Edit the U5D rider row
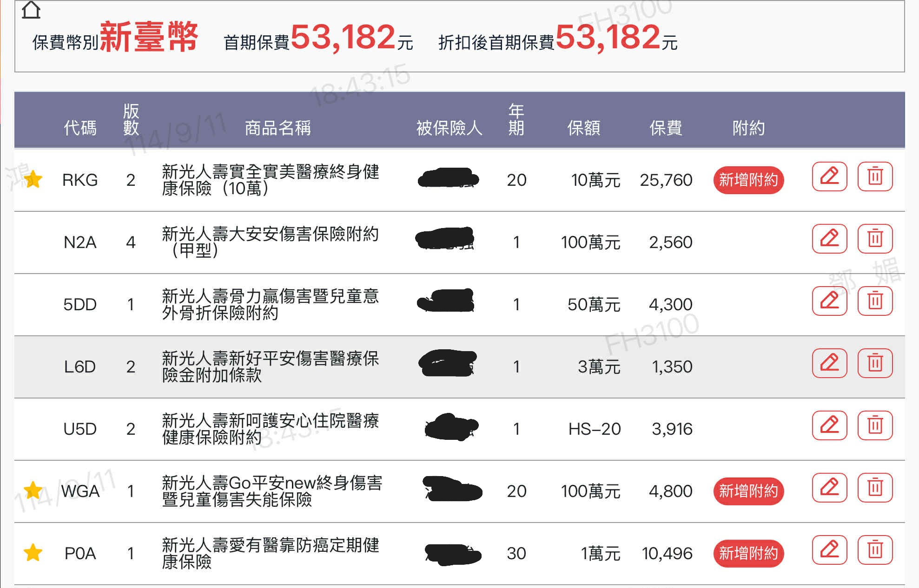 [x=829, y=425]
